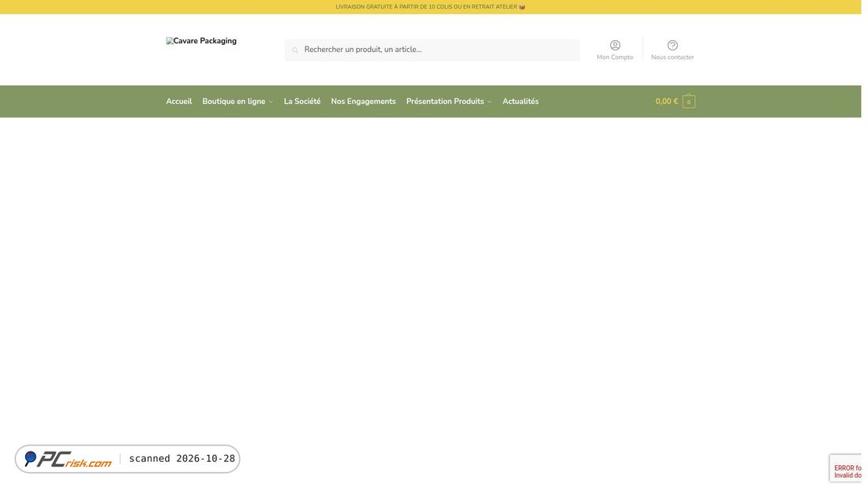The height and width of the screenshot is (488, 868).
Task: Click the reCAPTCHA error badge
Action: [845, 468]
